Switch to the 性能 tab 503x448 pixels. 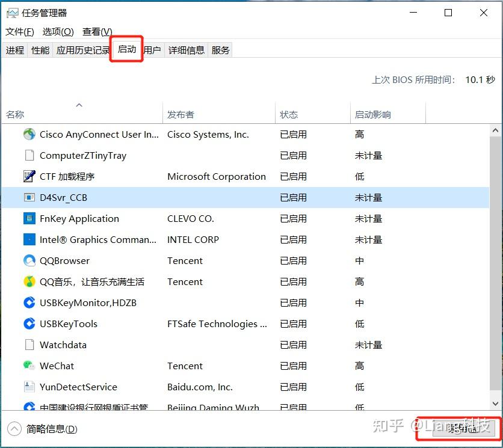(40, 50)
